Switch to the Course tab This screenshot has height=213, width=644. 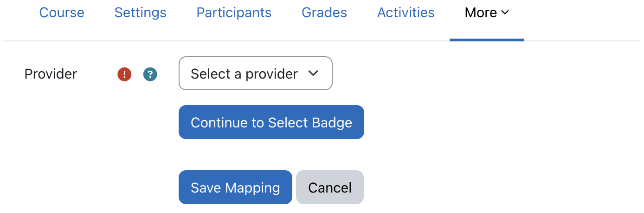click(x=62, y=13)
